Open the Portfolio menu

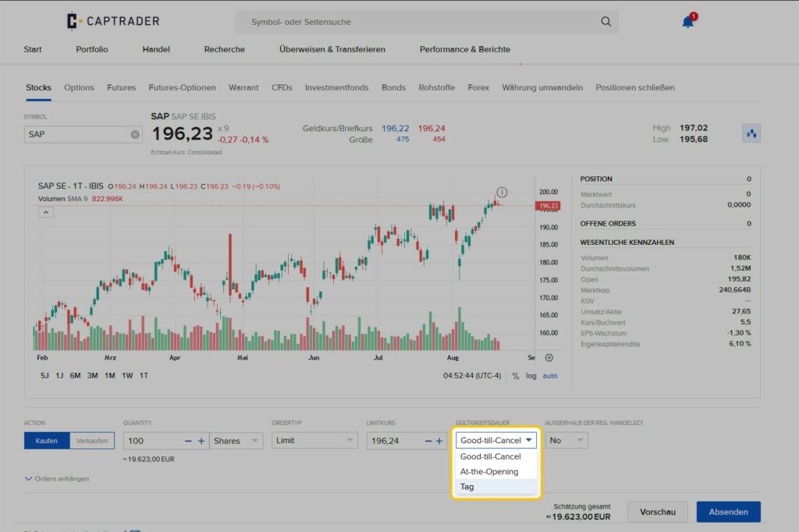click(92, 49)
